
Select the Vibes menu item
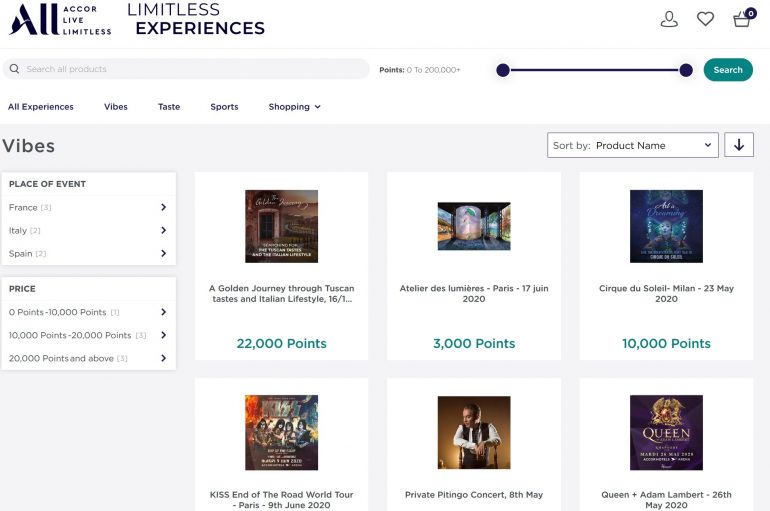116,107
